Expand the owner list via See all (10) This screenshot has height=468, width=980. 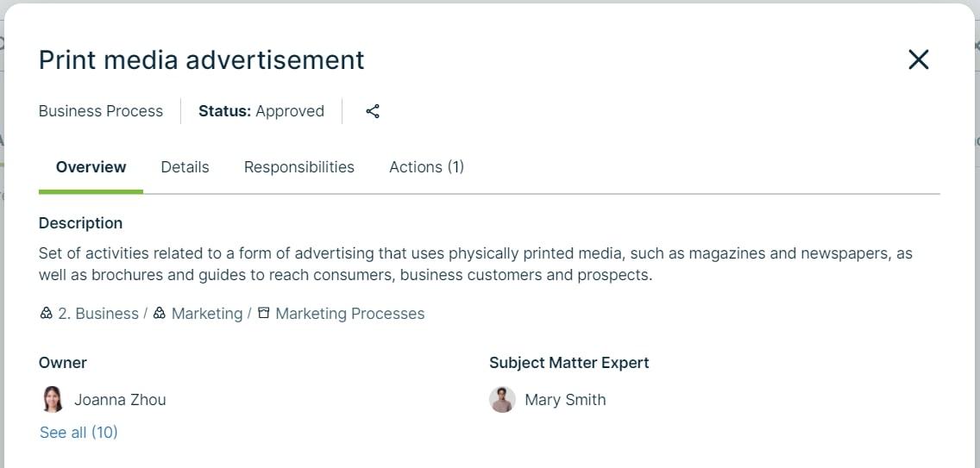pyautogui.click(x=79, y=433)
